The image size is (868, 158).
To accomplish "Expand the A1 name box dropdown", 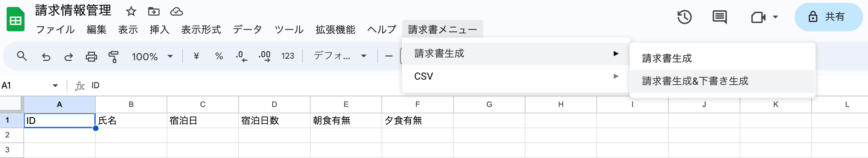I will 55,85.
